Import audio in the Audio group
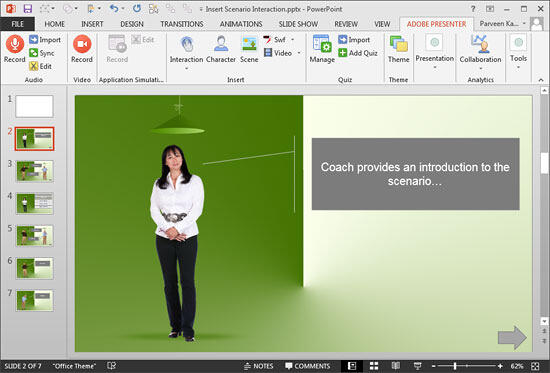 [45, 40]
